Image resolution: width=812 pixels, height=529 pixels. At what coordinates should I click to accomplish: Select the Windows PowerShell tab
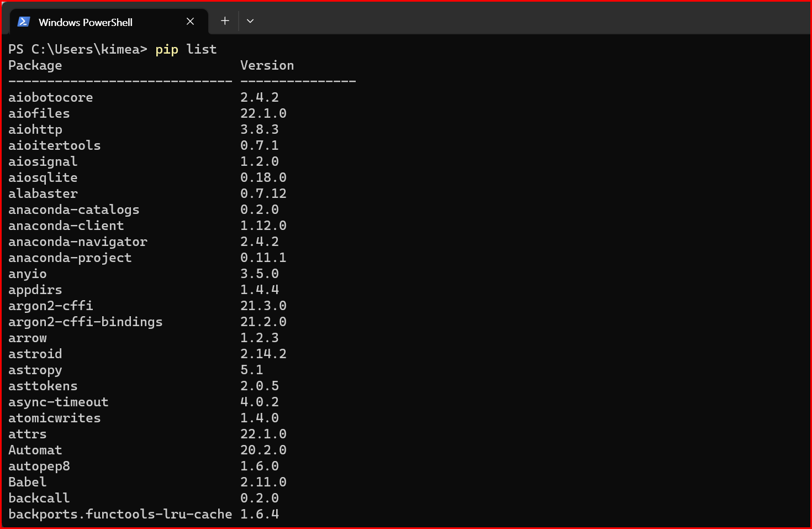[x=109, y=22]
